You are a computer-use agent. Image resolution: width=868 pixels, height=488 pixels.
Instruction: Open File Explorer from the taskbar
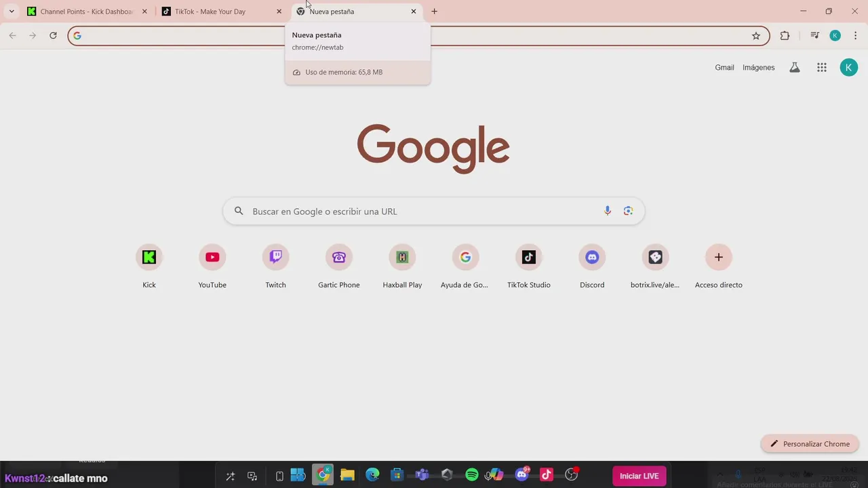pyautogui.click(x=347, y=475)
